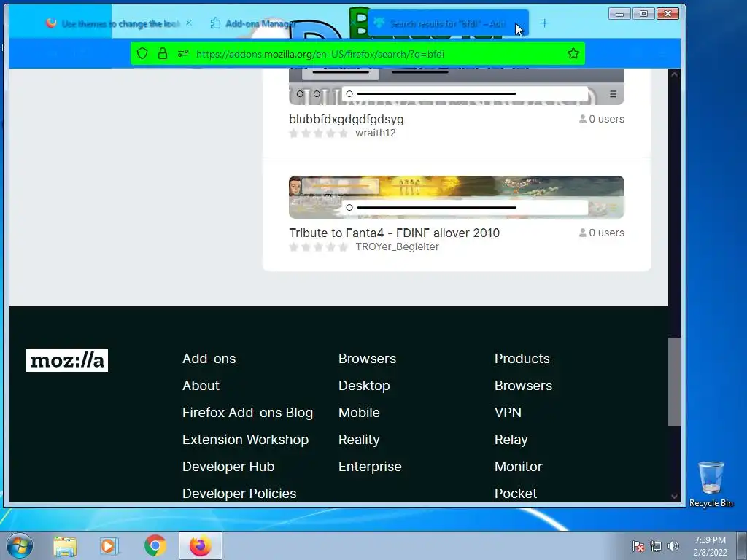This screenshot has width=747, height=560.
Task: Click author name TROYer_Begleiter
Action: tap(397, 246)
